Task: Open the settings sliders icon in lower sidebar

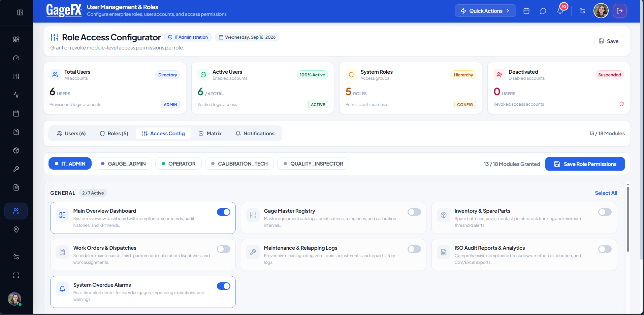Action: coord(16,257)
